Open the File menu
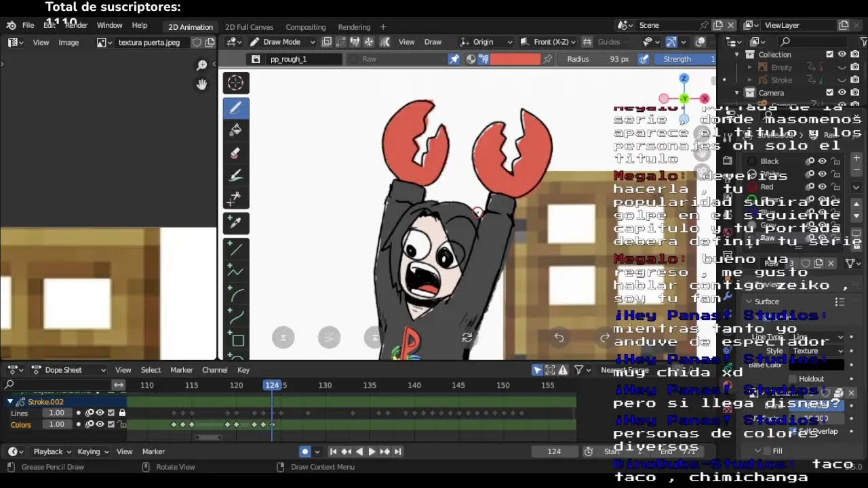 (x=28, y=26)
